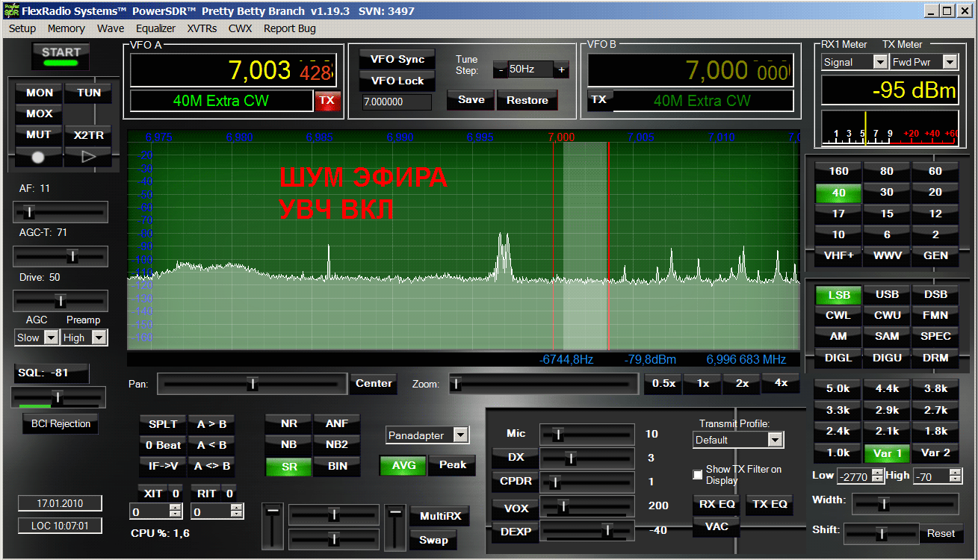Click the record button with circle icon
Image resolution: width=978 pixels, height=560 pixels.
[39, 156]
